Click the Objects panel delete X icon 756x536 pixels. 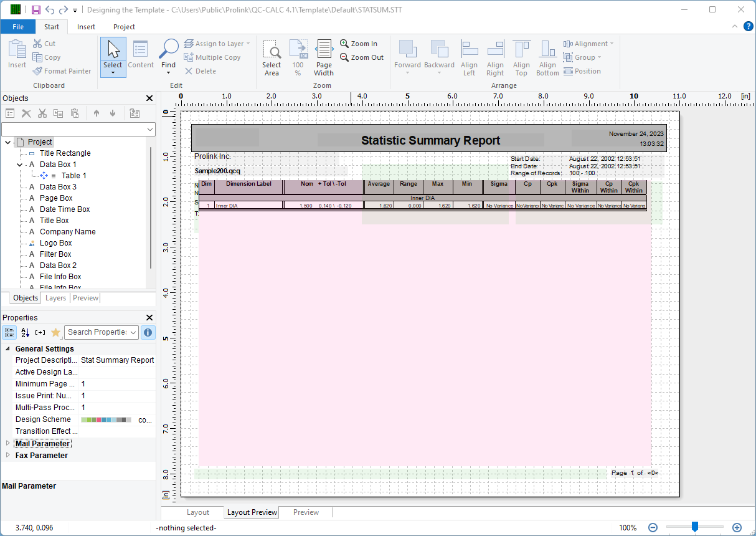tap(26, 113)
